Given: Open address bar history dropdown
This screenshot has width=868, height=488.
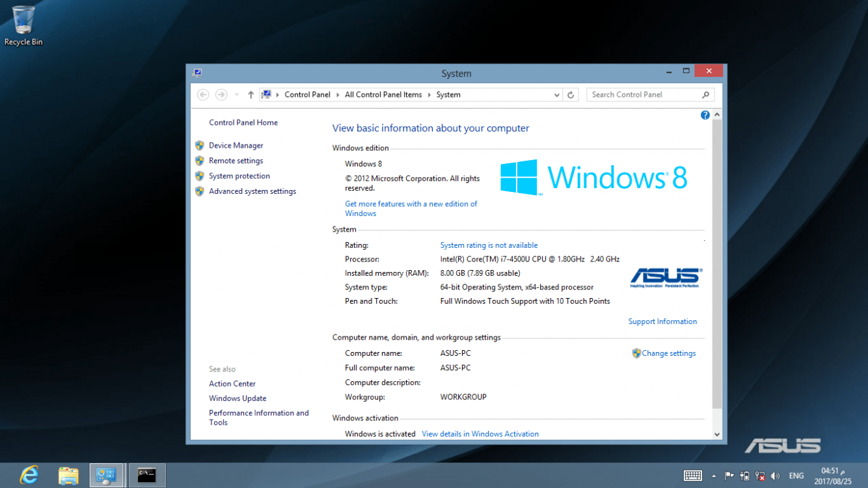Looking at the screenshot, I should point(556,95).
